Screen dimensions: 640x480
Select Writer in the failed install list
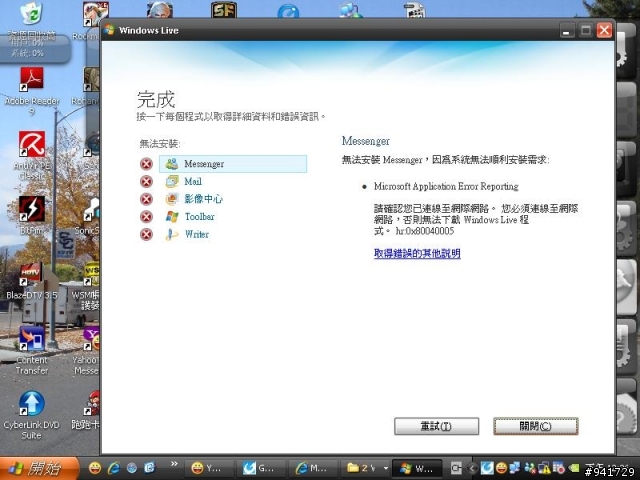pyautogui.click(x=197, y=234)
